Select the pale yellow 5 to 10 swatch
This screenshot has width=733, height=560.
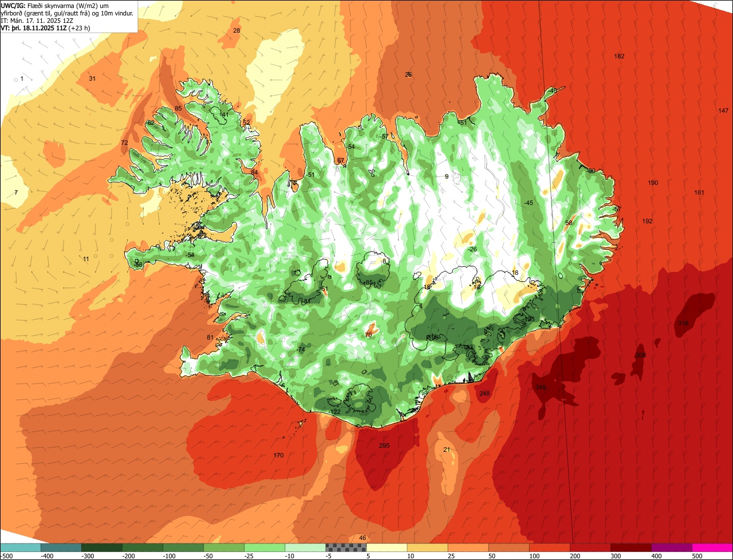click(x=387, y=547)
